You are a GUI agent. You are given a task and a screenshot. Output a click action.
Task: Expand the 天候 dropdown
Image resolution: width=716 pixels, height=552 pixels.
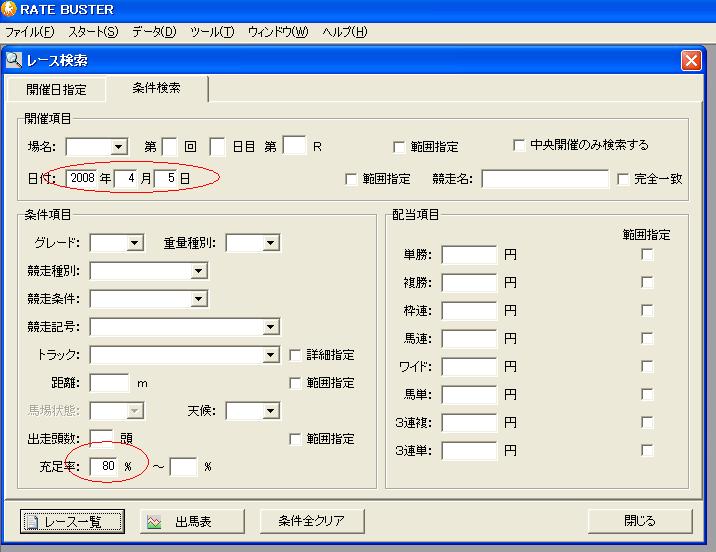(270, 411)
